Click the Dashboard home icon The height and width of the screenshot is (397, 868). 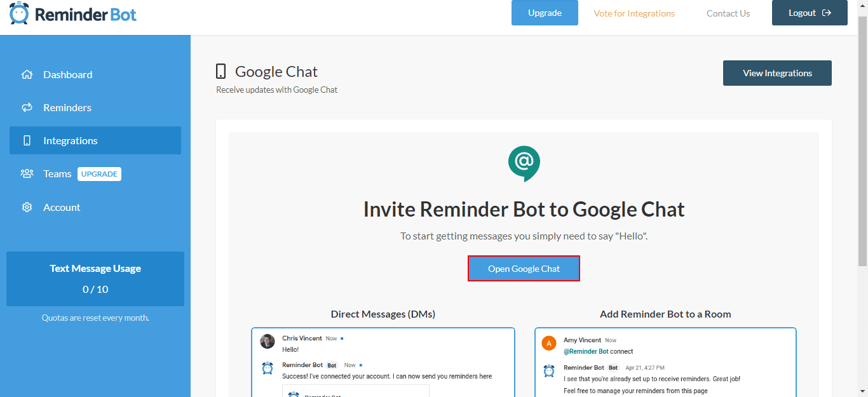tap(27, 74)
